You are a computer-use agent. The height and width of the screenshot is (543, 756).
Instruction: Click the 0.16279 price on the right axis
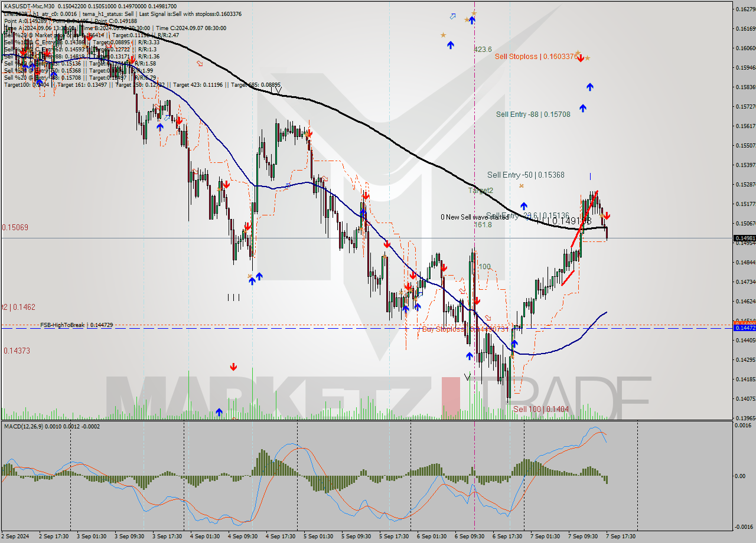[x=745, y=9]
